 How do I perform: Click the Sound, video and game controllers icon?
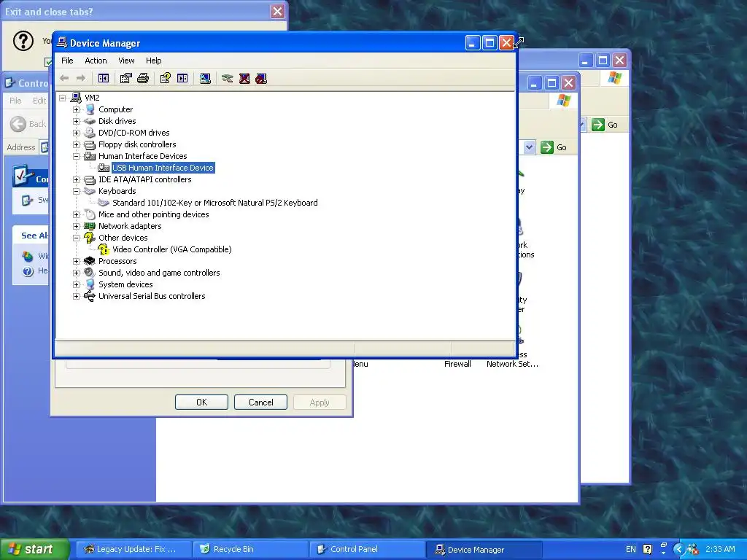pos(90,273)
